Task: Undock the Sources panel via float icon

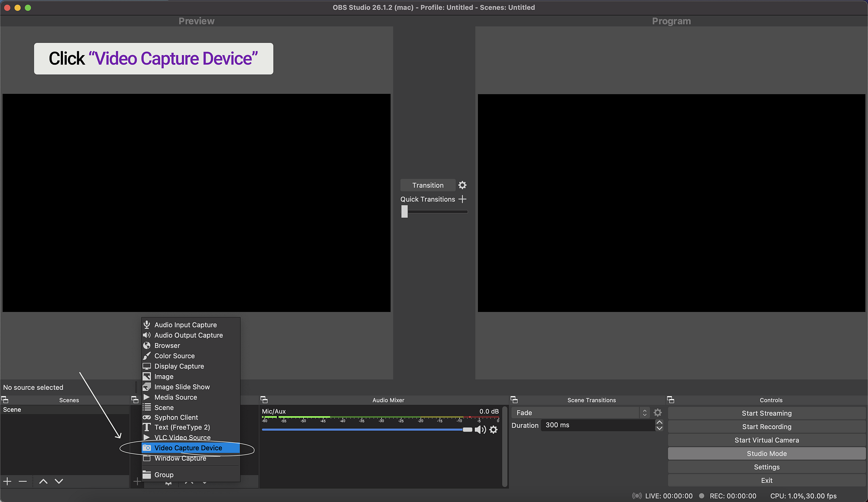Action: (135, 400)
